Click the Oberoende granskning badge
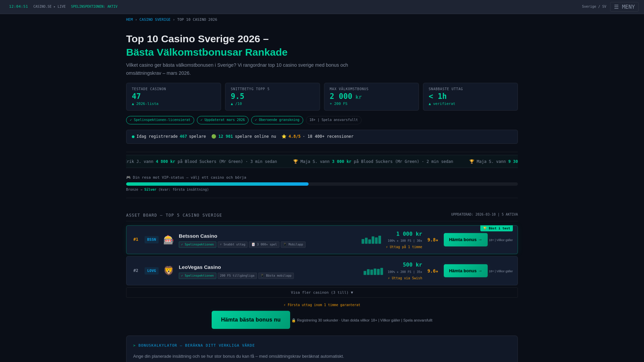644x362 pixels. pos(277,120)
